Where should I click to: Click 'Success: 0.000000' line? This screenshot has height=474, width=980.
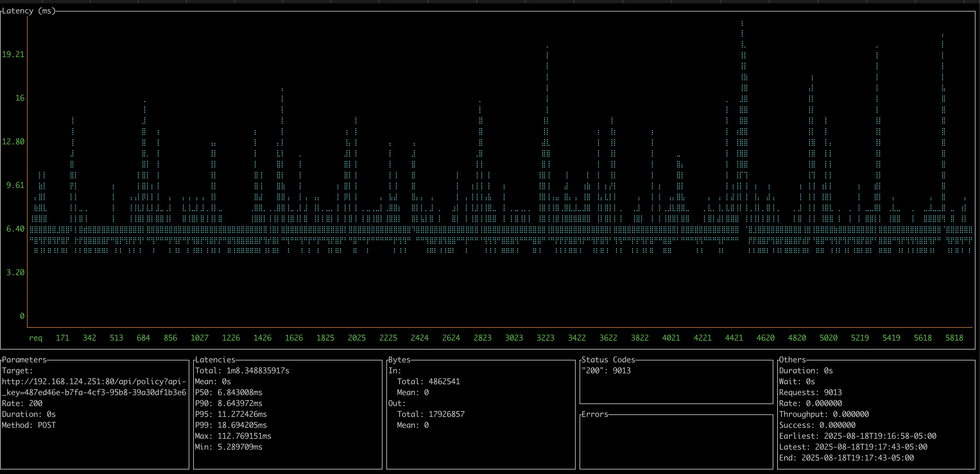(817, 425)
